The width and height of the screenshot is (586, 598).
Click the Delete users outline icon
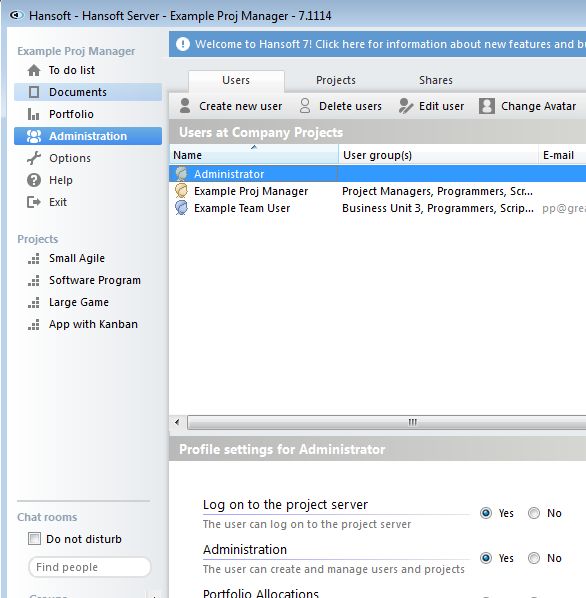305,106
